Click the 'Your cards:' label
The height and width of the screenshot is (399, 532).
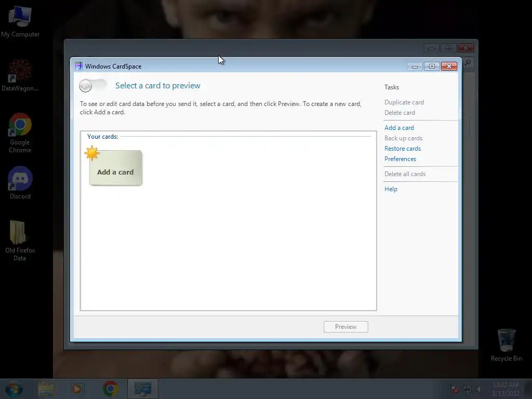click(x=102, y=137)
